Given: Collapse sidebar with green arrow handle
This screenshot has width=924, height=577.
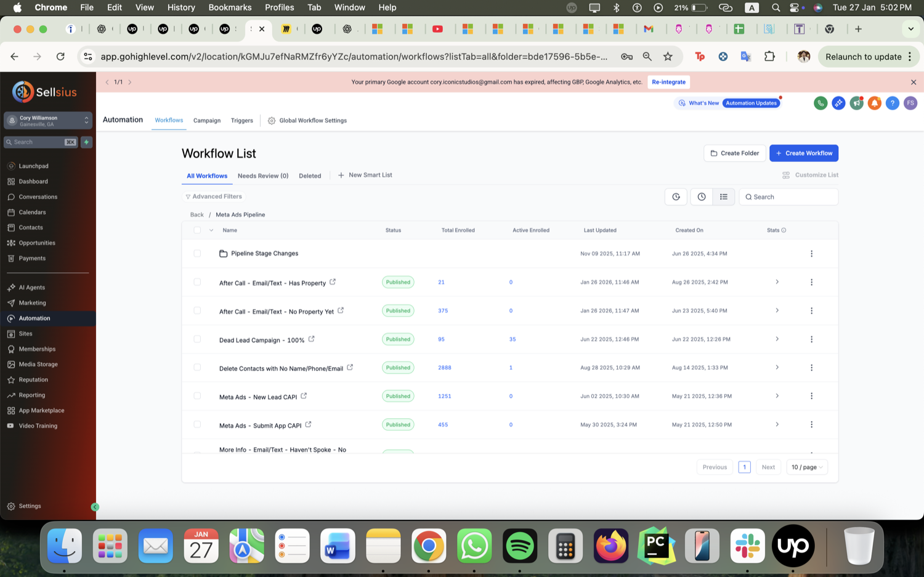Looking at the screenshot, I should pyautogui.click(x=95, y=507).
